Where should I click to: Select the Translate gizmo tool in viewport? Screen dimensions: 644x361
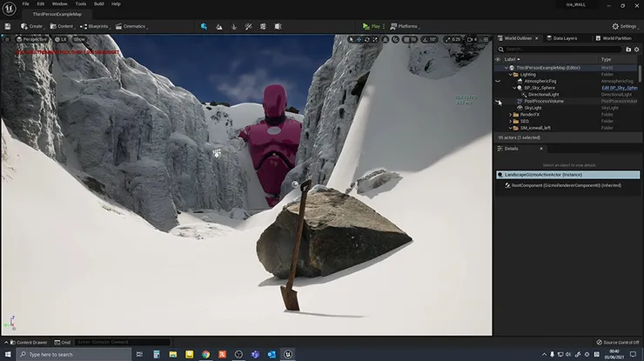pyautogui.click(x=359, y=39)
